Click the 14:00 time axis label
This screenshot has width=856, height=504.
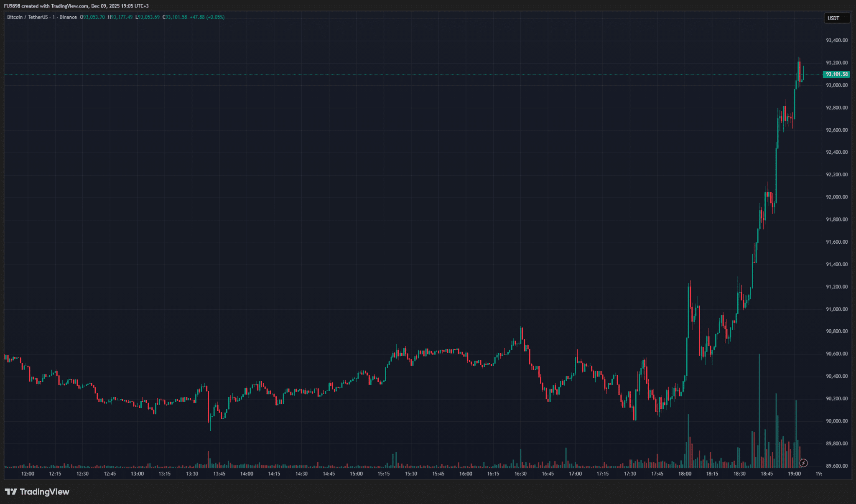pyautogui.click(x=247, y=473)
